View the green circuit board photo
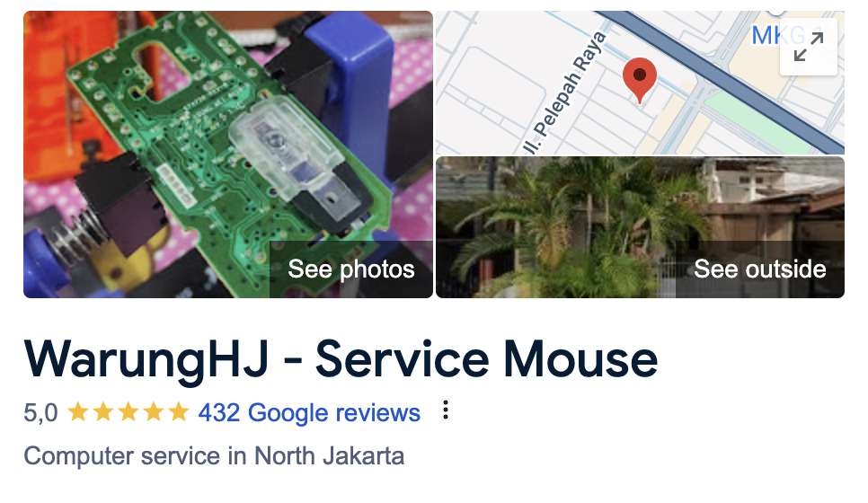 [228, 154]
